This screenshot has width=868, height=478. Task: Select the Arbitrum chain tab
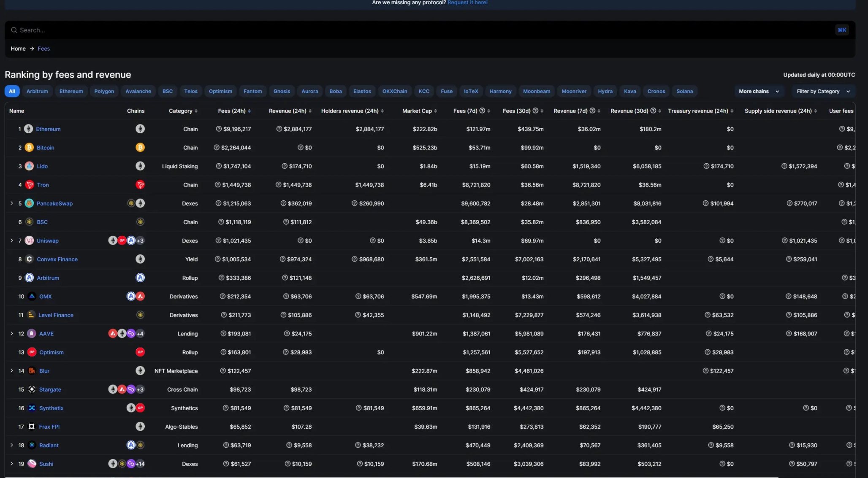(x=37, y=91)
